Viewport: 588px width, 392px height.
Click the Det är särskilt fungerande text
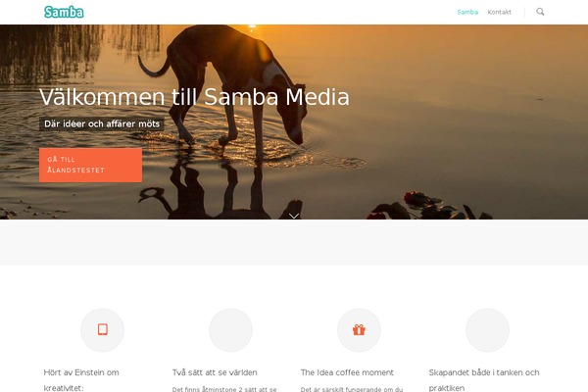[x=352, y=389]
